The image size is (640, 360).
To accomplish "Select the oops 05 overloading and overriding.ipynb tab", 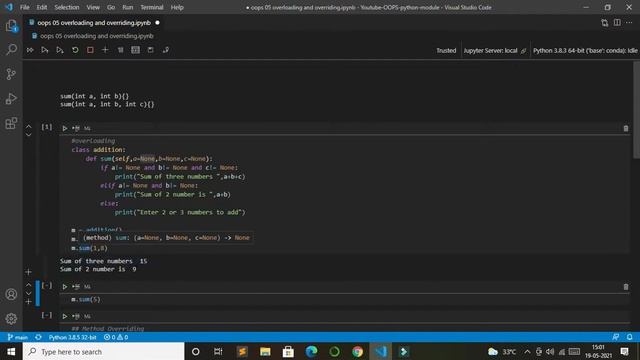I will pos(94,23).
